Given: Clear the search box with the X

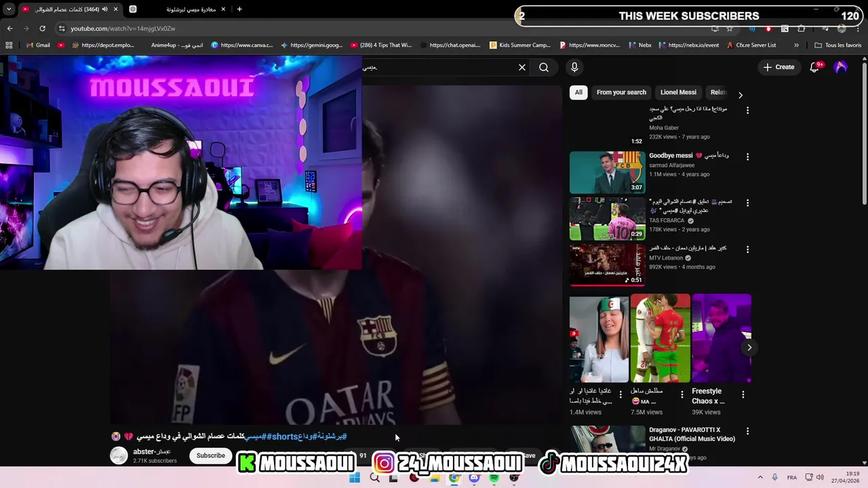Looking at the screenshot, I should pyautogui.click(x=522, y=67).
